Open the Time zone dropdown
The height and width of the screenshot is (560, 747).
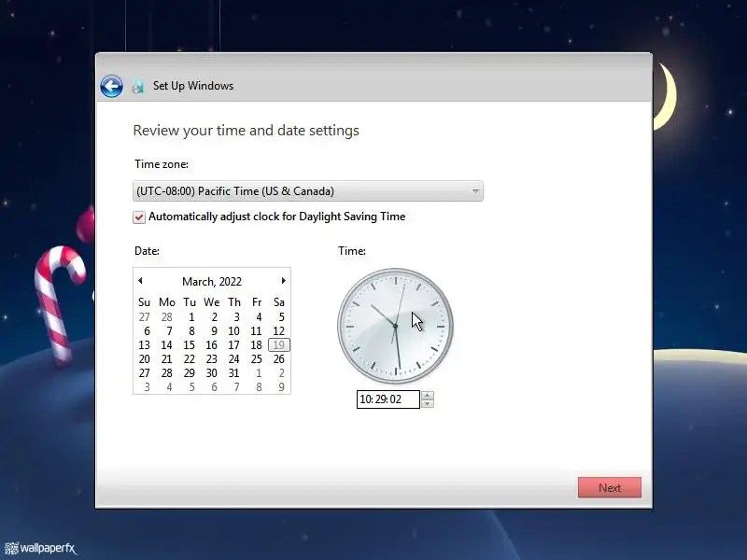tap(308, 191)
